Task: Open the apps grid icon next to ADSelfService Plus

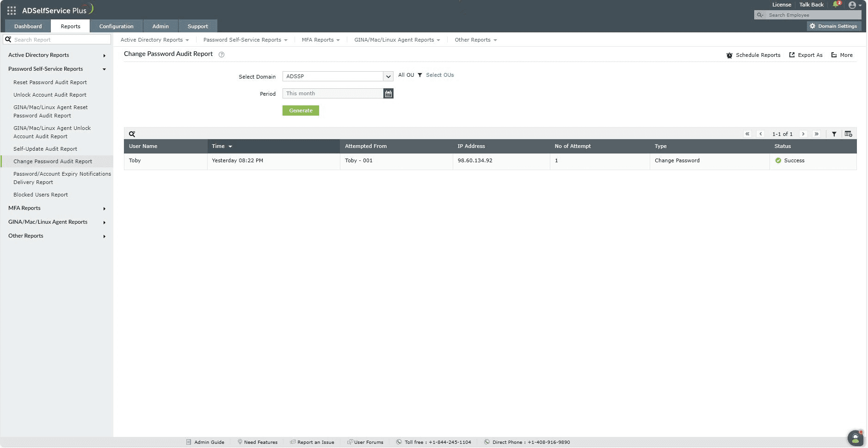Action: coord(12,10)
